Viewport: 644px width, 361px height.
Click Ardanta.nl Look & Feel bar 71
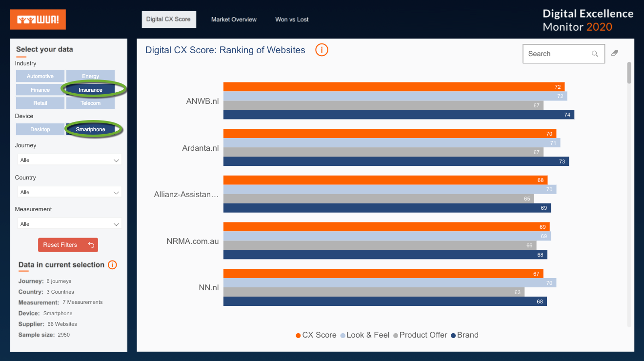pos(392,143)
